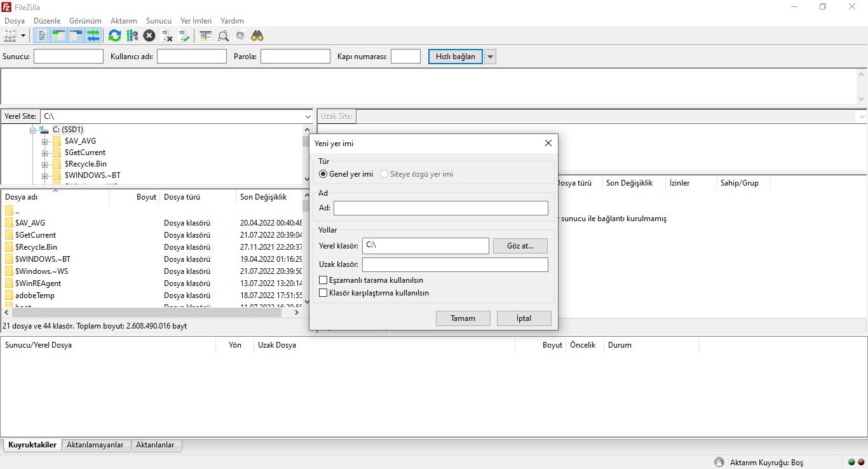
Task: Collapse the C: (SSD1) tree node
Action: pos(33,130)
